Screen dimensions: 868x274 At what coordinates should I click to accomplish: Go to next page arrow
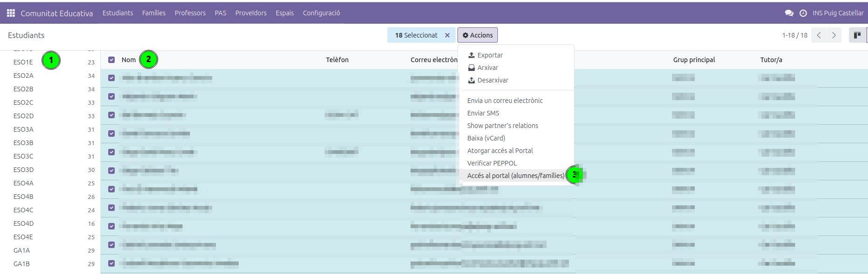coord(834,35)
